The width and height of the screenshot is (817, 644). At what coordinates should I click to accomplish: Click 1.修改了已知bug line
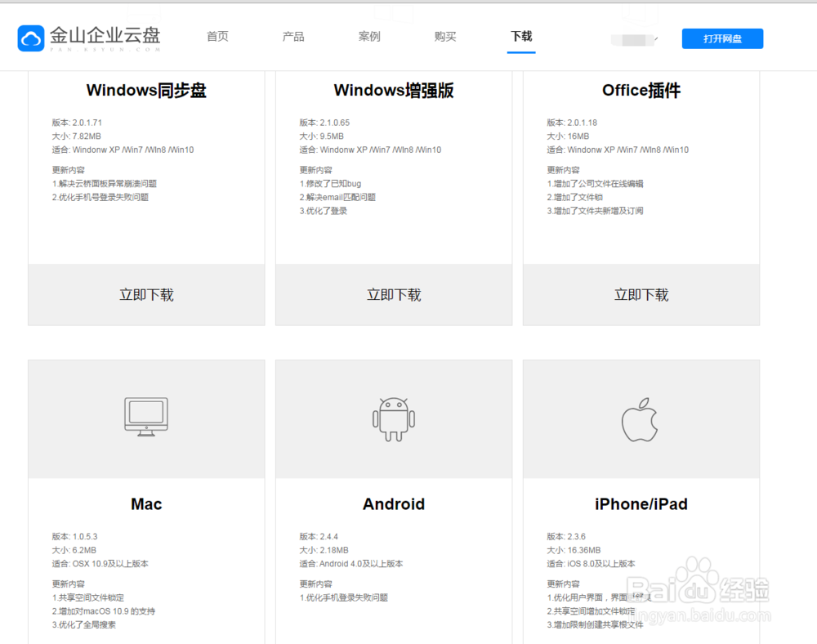point(330,183)
